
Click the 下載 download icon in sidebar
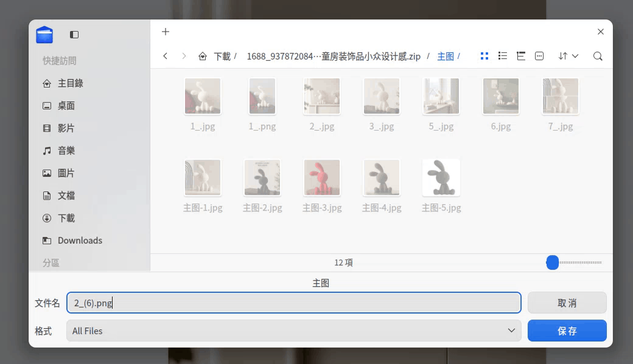(47, 219)
